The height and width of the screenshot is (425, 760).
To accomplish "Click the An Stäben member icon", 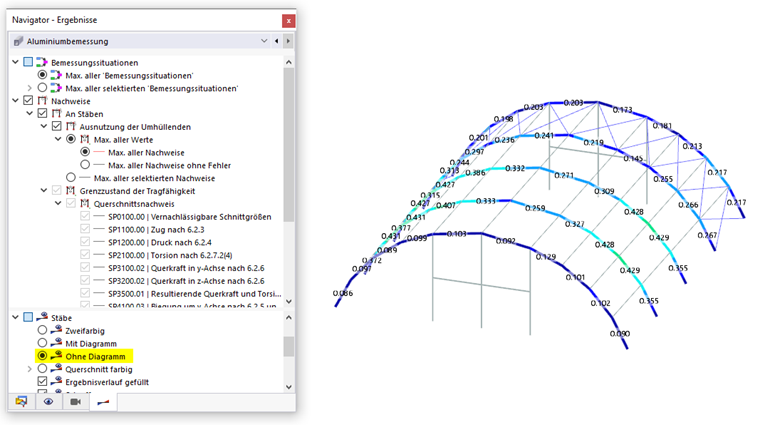I will (x=56, y=113).
